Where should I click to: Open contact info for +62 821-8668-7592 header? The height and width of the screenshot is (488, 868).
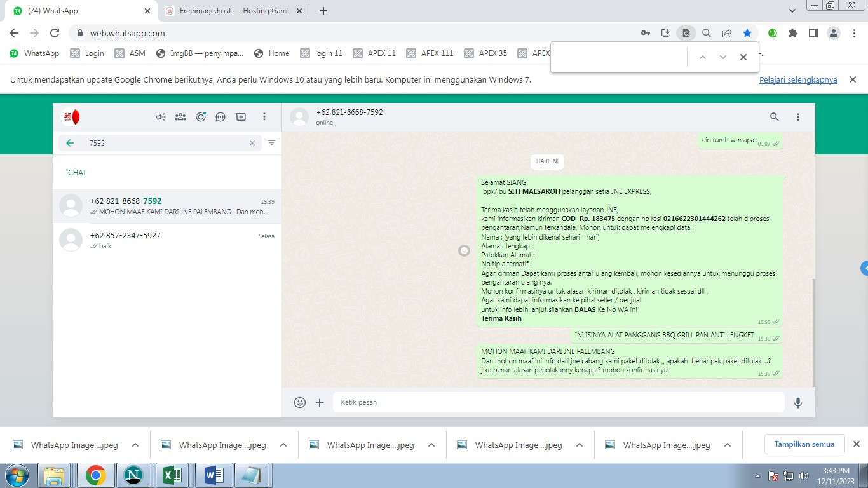[349, 117]
